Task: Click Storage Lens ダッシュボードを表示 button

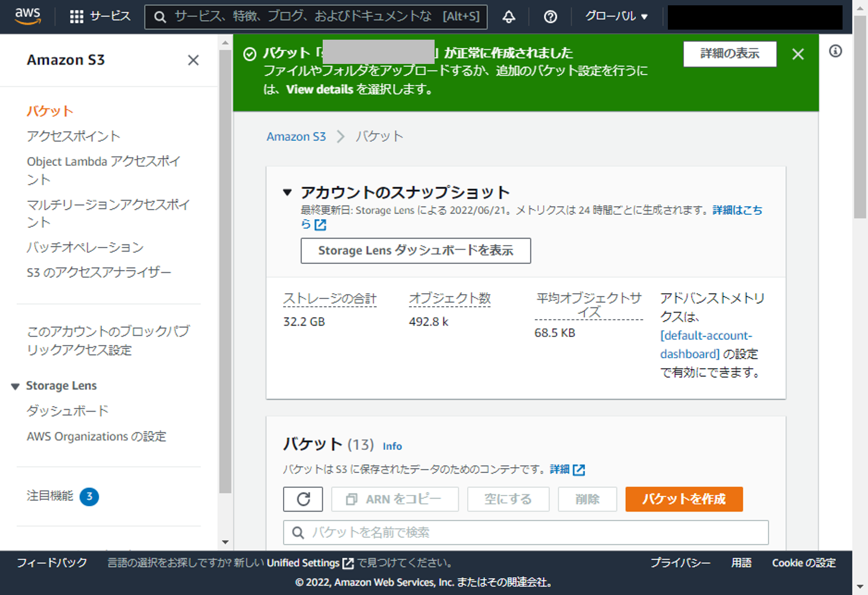Action: (x=415, y=250)
